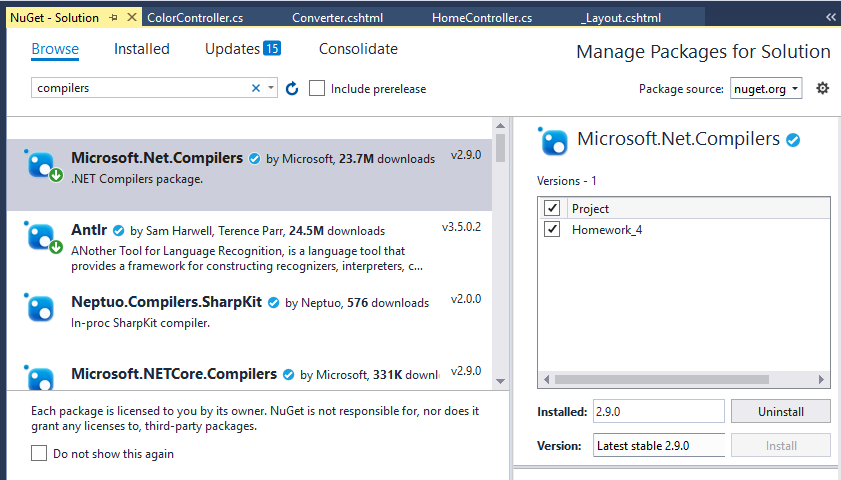The height and width of the screenshot is (480, 841).
Task: Click verified badge beside Microsoft.NETCore.Compilers
Action: (289, 374)
